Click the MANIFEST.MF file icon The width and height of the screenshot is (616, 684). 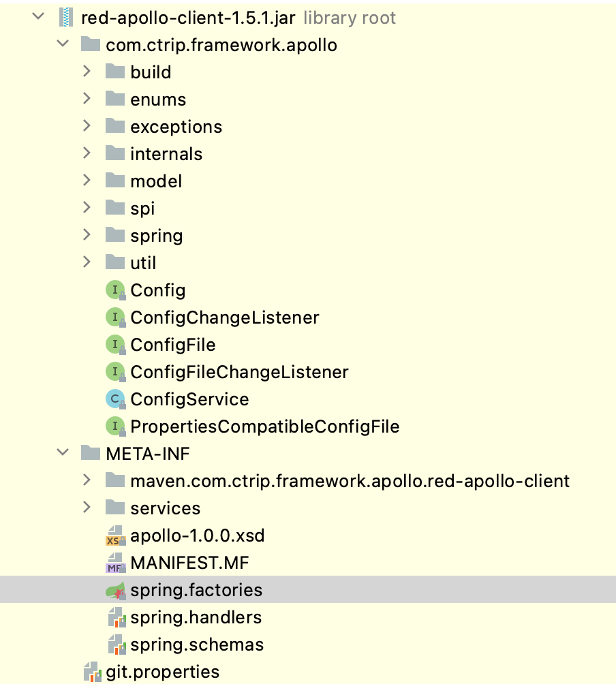[x=115, y=563]
